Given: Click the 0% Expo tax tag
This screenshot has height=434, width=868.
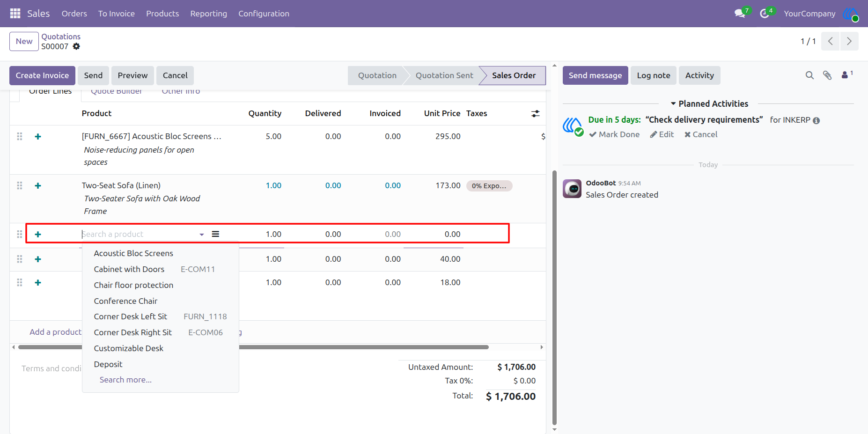Looking at the screenshot, I should (x=489, y=186).
